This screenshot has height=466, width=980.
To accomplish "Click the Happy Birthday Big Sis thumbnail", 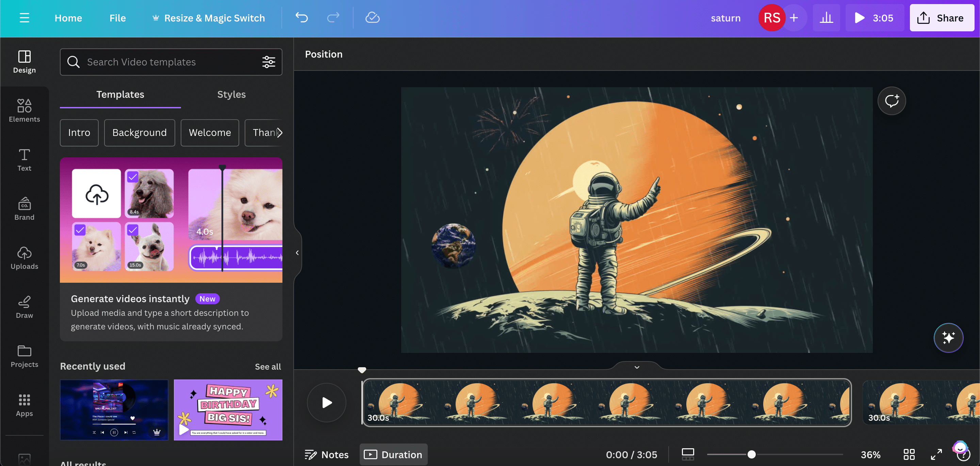I will coord(228,410).
